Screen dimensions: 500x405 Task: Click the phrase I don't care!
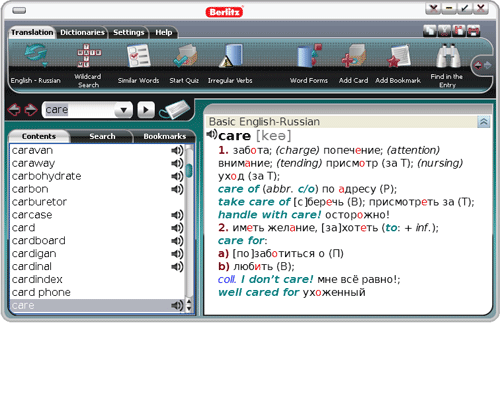click(x=277, y=279)
